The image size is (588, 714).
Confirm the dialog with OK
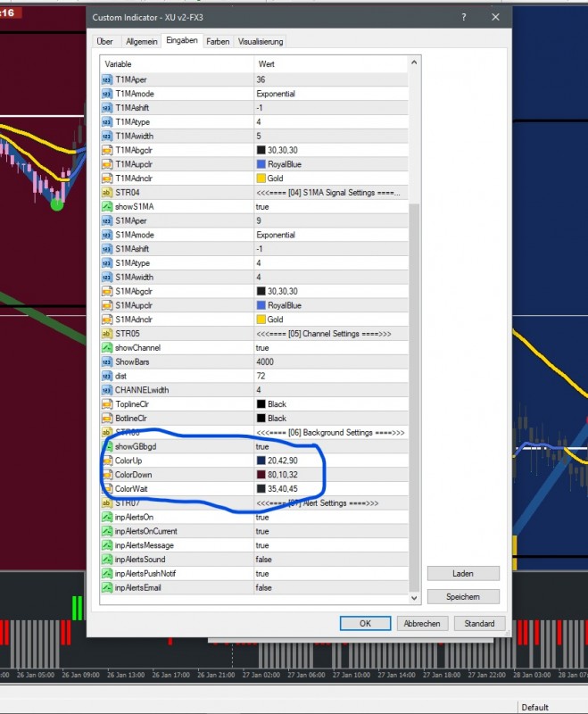coord(366,623)
